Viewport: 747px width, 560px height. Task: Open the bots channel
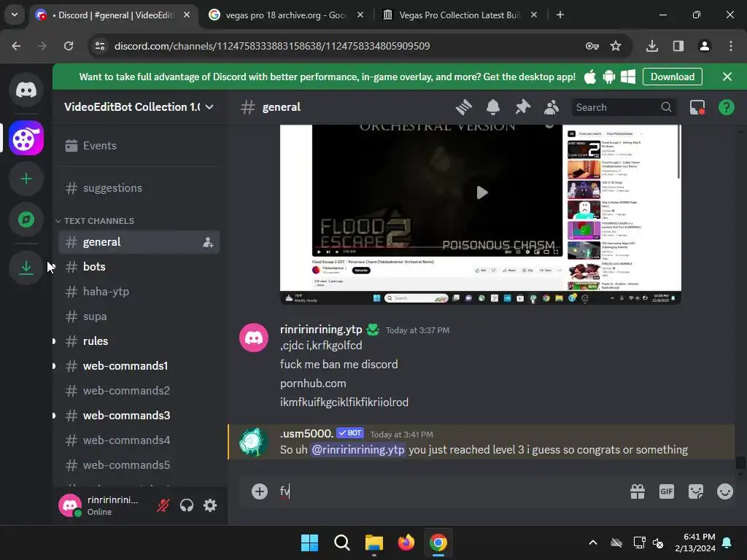[x=139, y=267]
